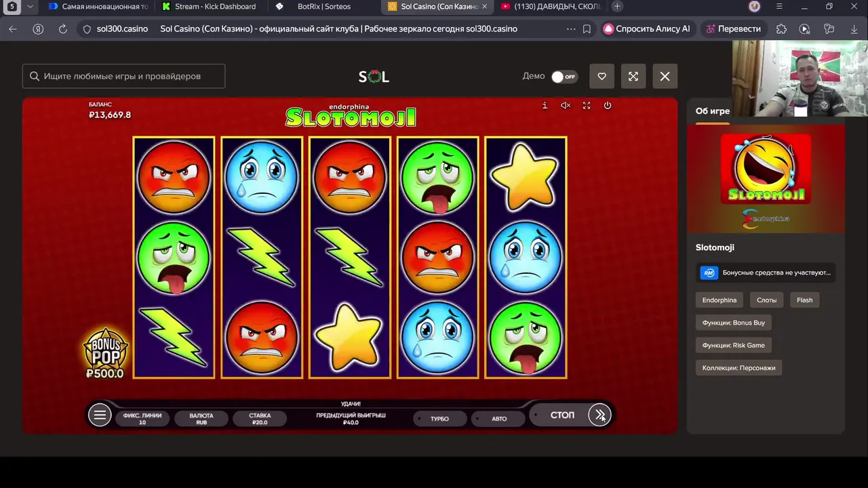
Task: Click the tab counter '5' icon
Action: (12, 7)
